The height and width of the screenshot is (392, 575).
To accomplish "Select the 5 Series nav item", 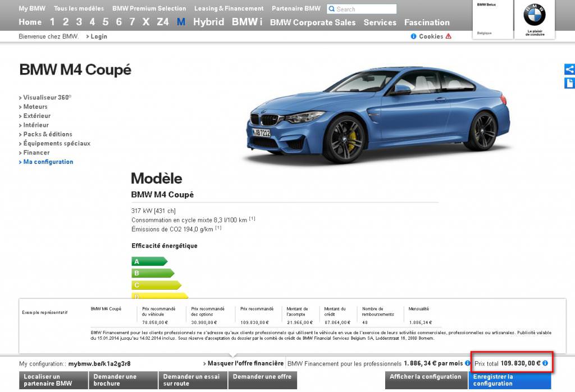I will click(106, 22).
